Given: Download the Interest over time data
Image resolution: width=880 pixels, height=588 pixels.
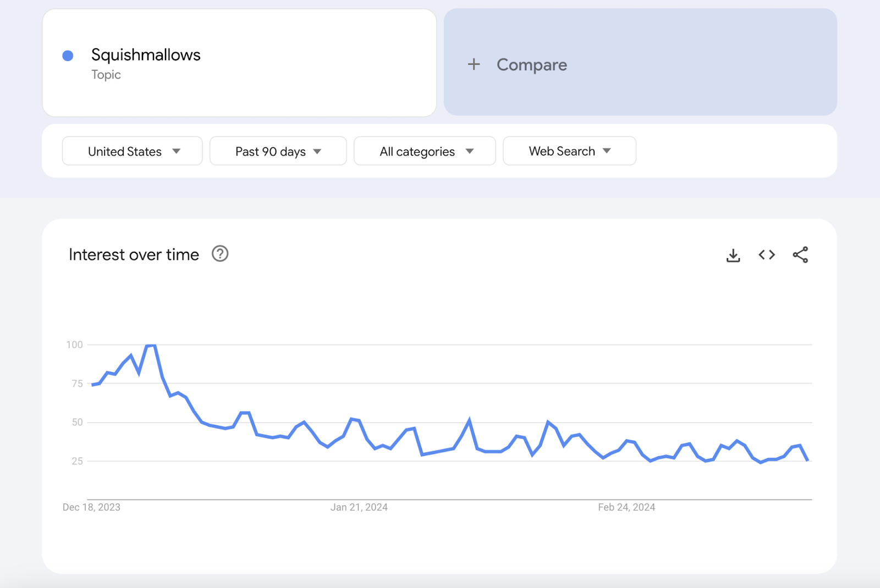Looking at the screenshot, I should point(733,254).
